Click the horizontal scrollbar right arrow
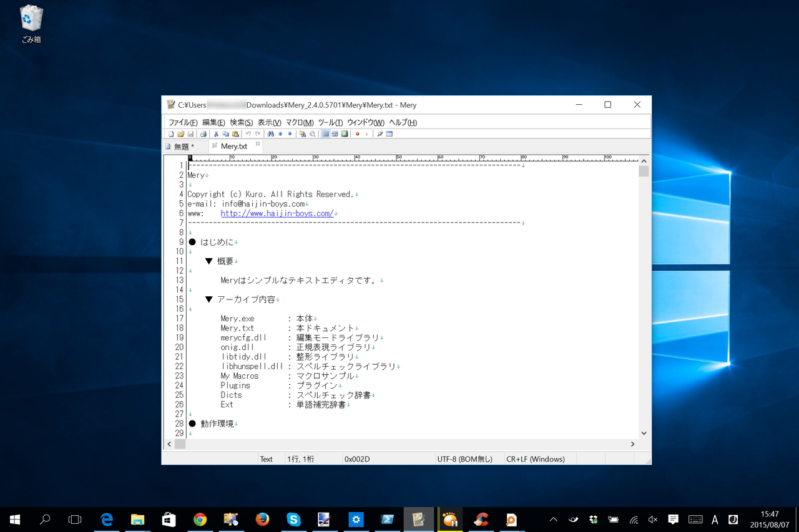Image resolution: width=799 pixels, height=532 pixels. pos(632,444)
